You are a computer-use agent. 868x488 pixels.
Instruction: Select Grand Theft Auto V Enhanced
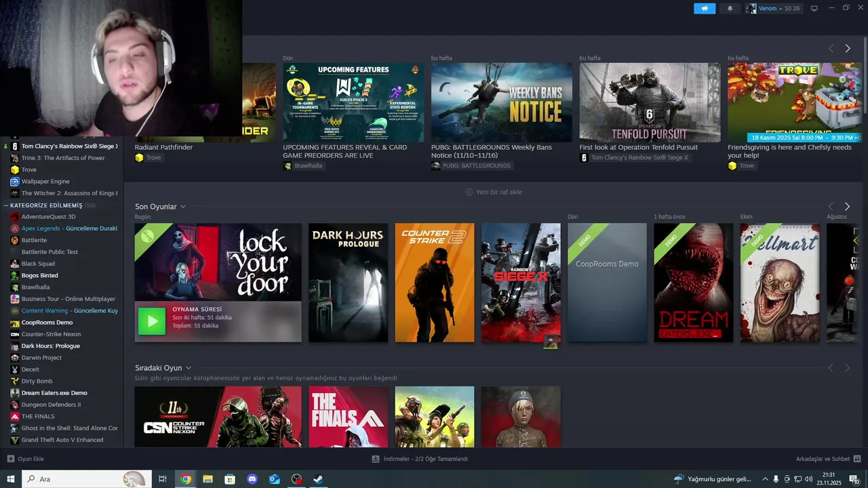[62, 440]
